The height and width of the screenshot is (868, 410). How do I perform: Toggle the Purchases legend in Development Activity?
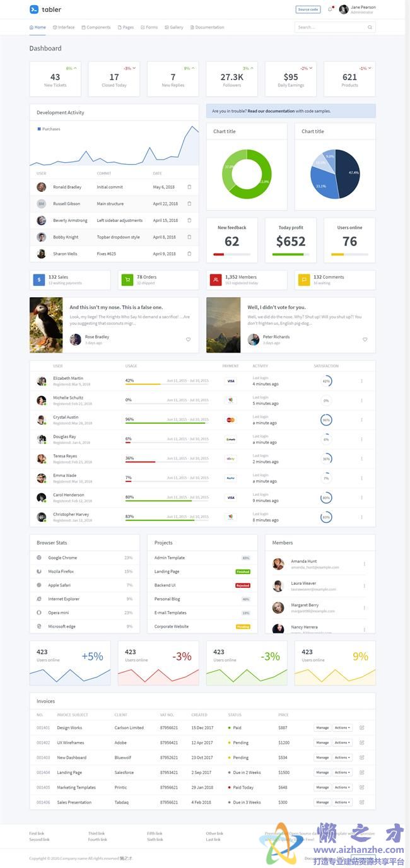pos(49,129)
